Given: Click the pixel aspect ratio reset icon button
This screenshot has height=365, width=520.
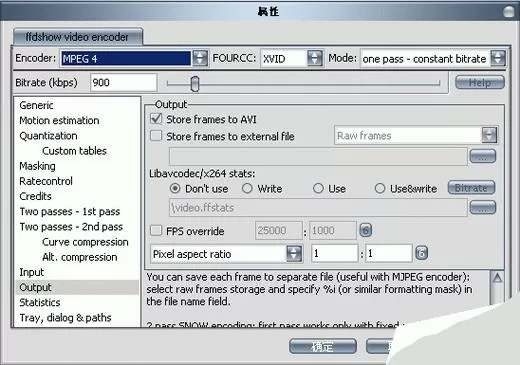Looking at the screenshot, I should (421, 253).
